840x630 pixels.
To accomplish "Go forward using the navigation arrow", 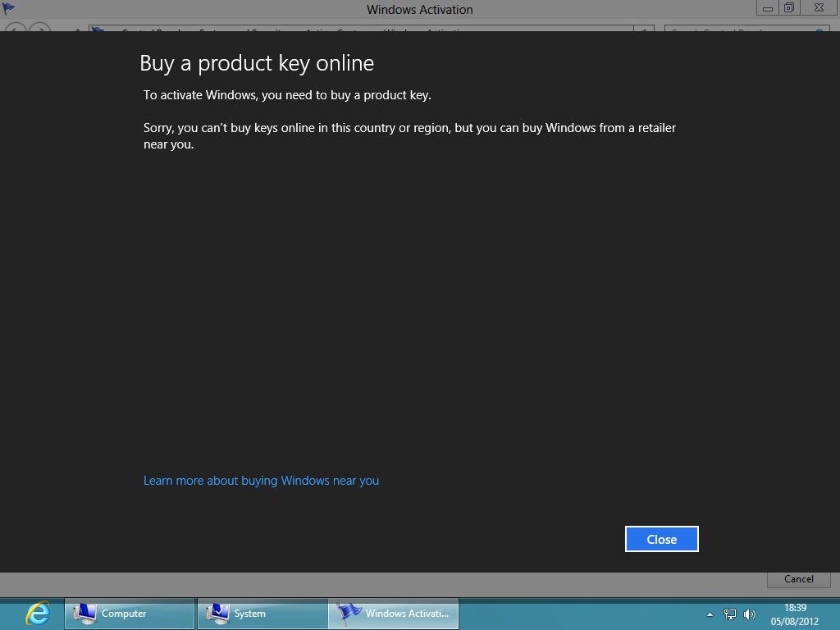I will click(39, 30).
